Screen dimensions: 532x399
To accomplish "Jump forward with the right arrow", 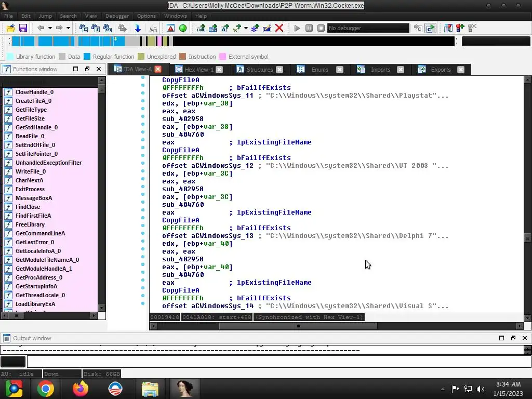I will pyautogui.click(x=59, y=28).
